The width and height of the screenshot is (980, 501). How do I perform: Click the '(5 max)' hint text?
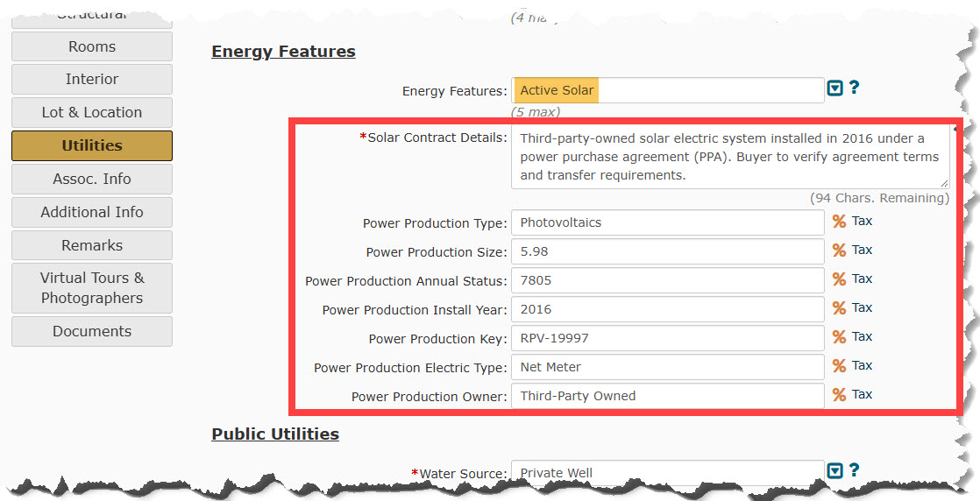(536, 112)
